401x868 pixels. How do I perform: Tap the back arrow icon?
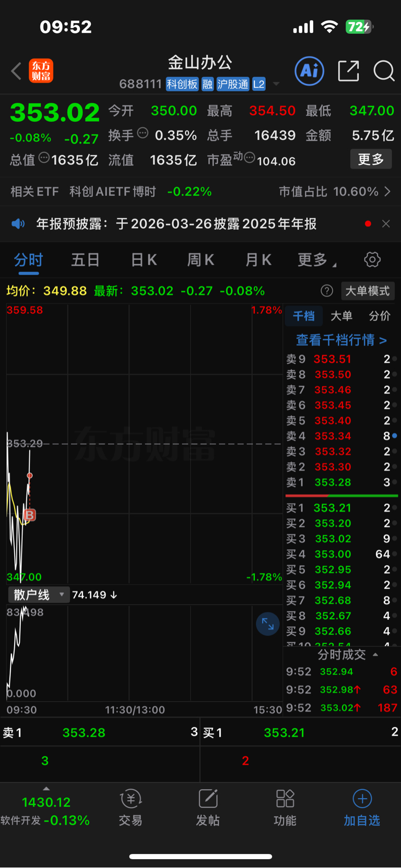click(16, 71)
